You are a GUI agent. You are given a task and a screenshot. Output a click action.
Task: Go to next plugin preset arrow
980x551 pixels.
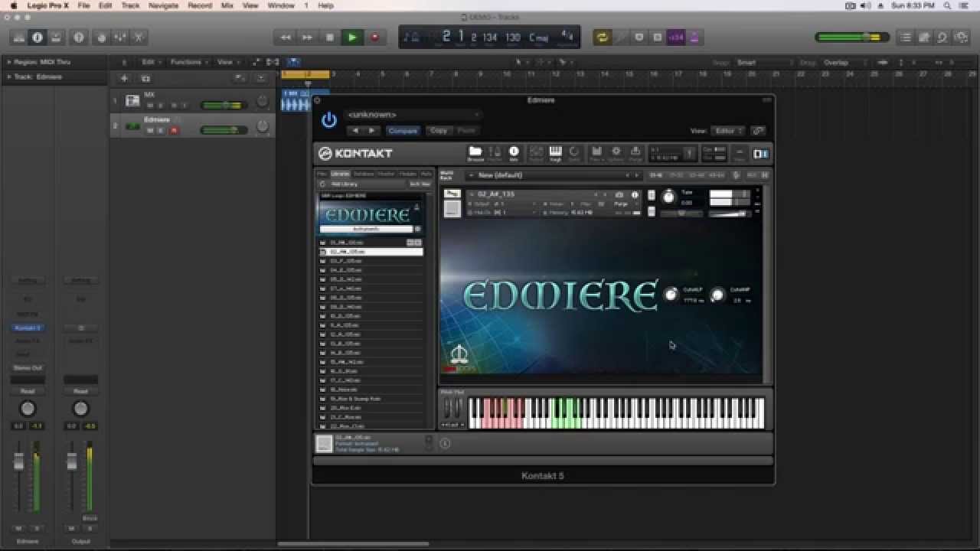(373, 130)
